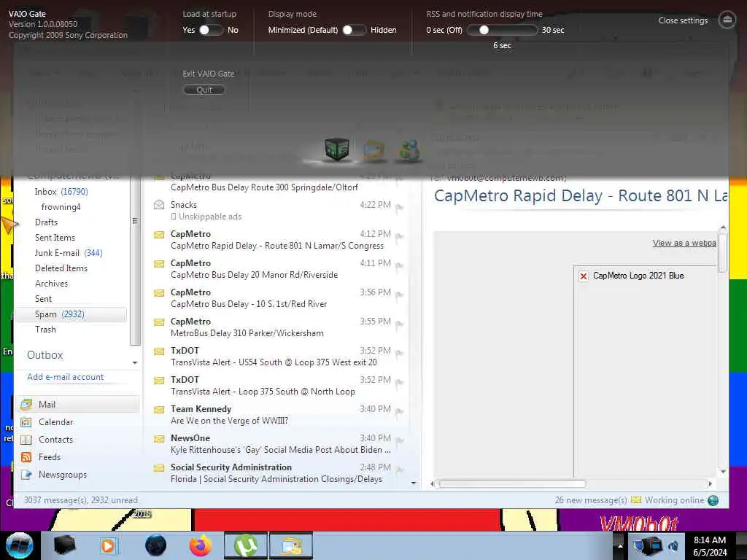Click the Newsgroups navigation icon
Screen dimensions: 747x560
tap(26, 475)
